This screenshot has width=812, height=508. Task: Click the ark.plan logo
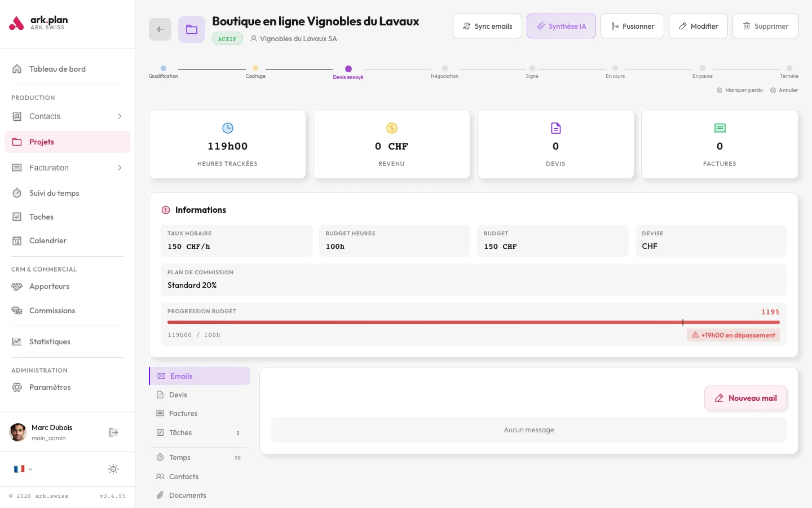click(39, 23)
